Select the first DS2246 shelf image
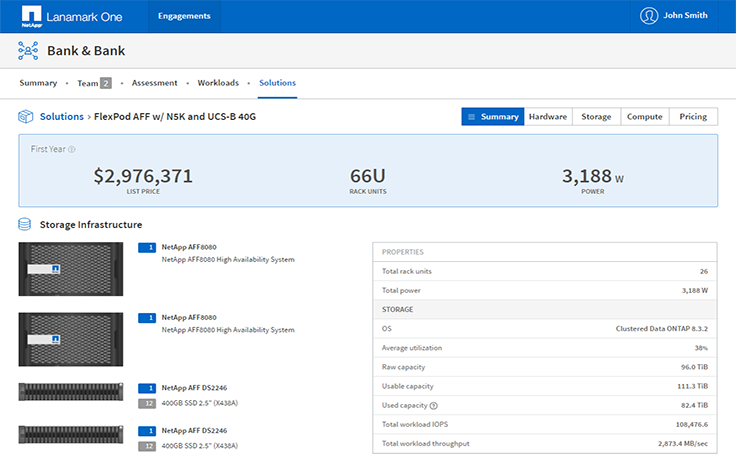Image resolution: width=736 pixels, height=460 pixels. (x=70, y=391)
